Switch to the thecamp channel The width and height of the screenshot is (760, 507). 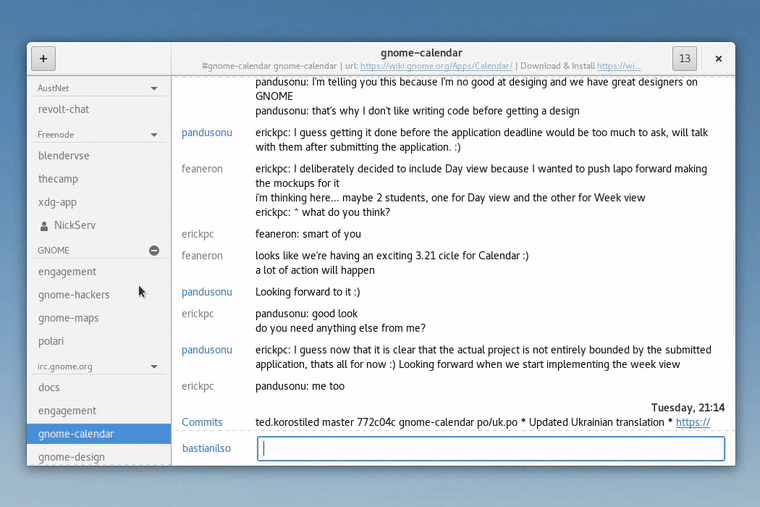(x=99, y=179)
